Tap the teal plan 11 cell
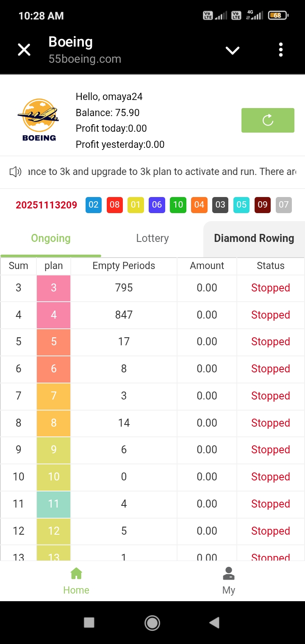 pos(54,504)
